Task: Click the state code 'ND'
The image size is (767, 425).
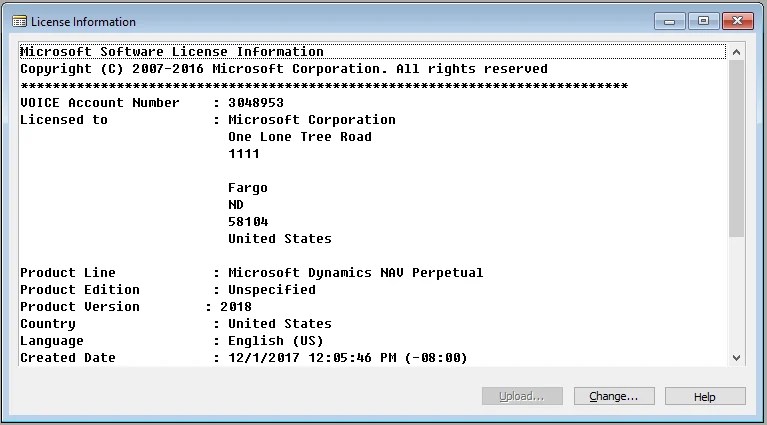Action: [x=236, y=205]
